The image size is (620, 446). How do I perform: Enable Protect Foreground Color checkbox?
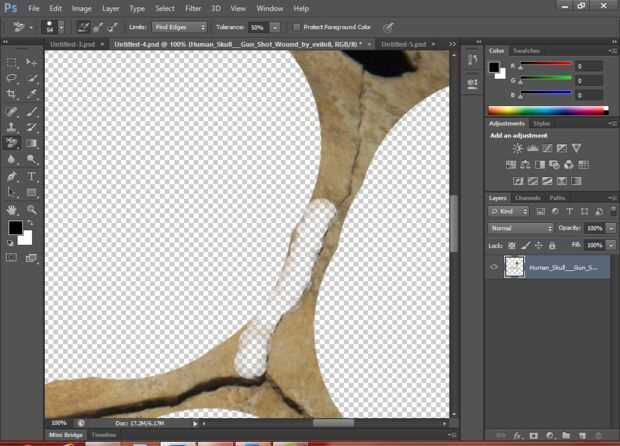coord(296,27)
